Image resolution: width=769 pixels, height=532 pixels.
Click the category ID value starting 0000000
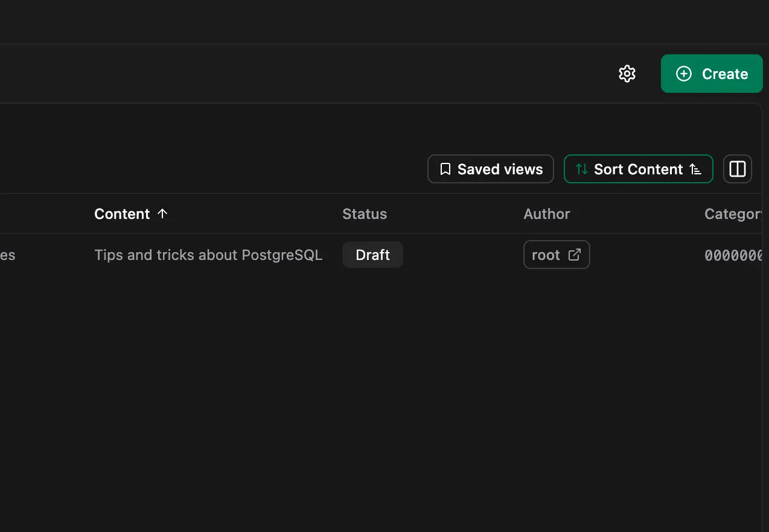click(733, 256)
